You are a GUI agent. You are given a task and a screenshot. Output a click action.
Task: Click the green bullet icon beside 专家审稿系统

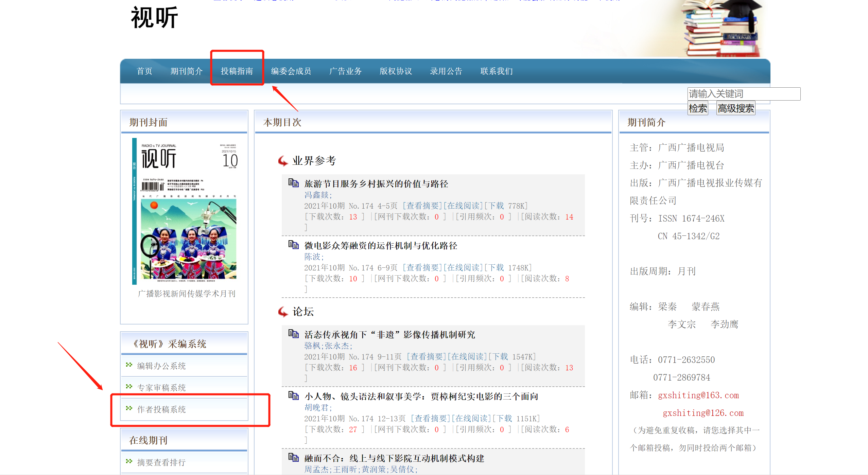(129, 387)
